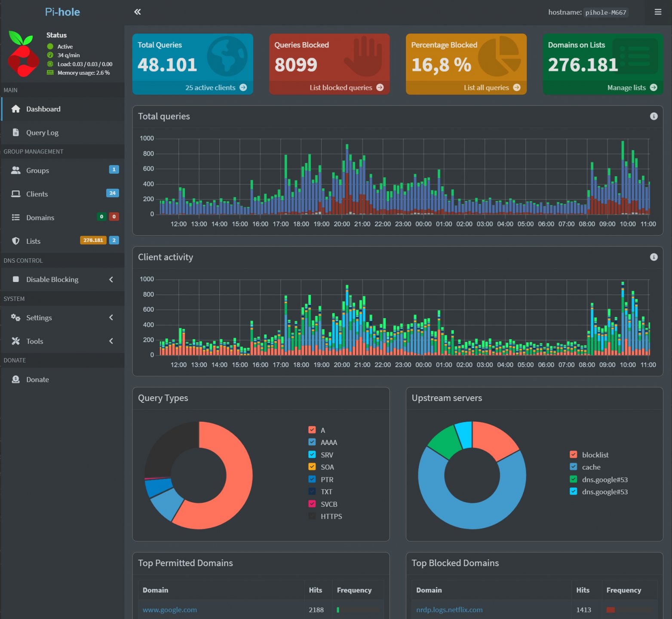Open the nrdp.logs.netflix.com domain link
672x619 pixels.
(x=449, y=610)
